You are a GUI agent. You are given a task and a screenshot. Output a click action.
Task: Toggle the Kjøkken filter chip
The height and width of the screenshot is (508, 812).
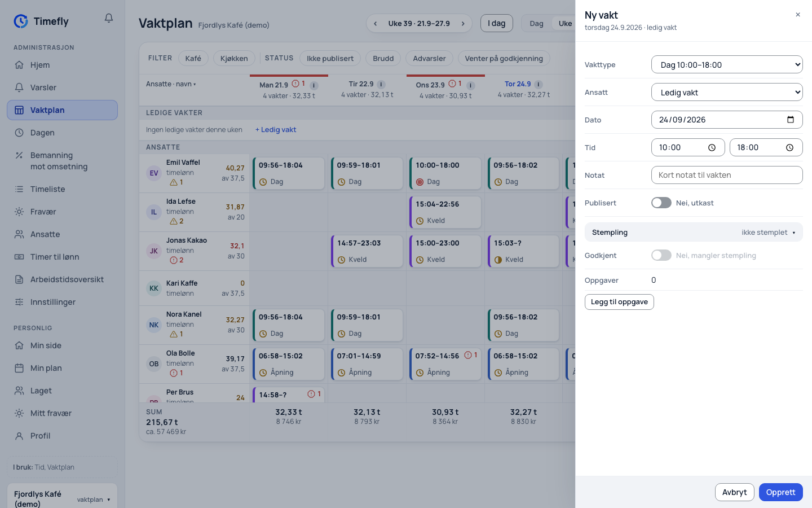tap(234, 58)
